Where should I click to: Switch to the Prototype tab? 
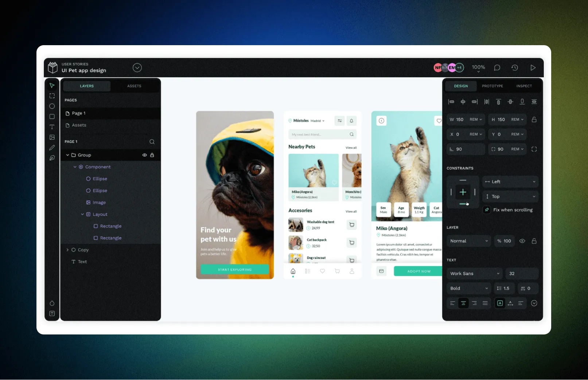coord(492,86)
